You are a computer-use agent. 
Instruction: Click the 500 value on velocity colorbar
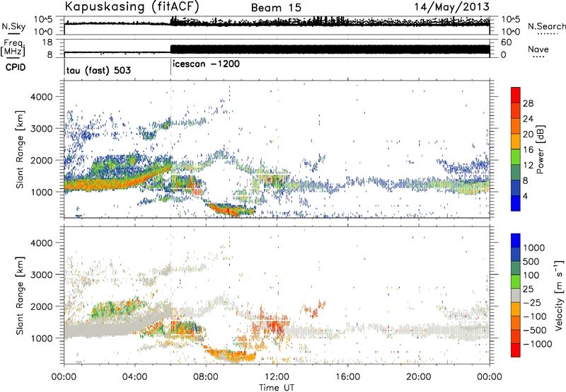531,262
